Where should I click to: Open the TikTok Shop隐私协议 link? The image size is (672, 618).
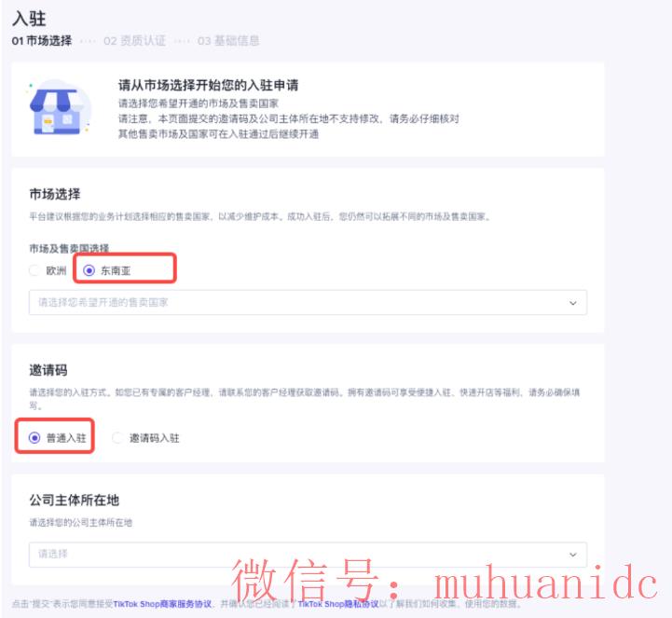point(338,604)
